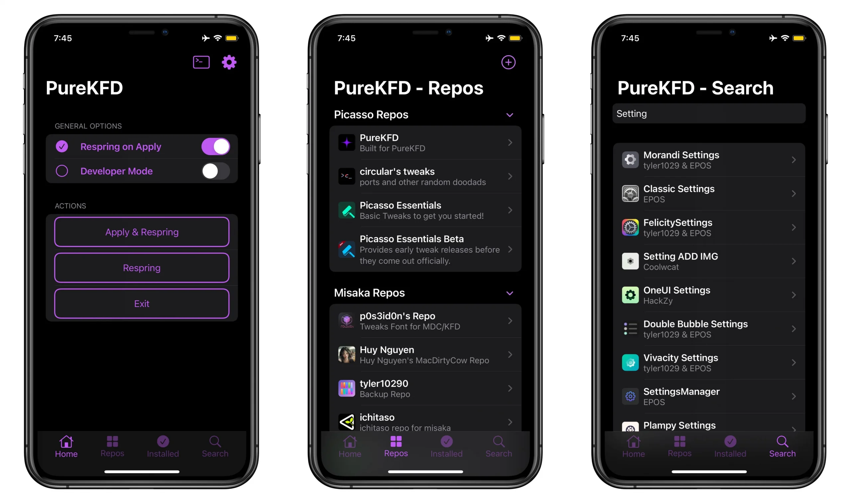This screenshot has width=851, height=504.
Task: Click the add repo plus icon on repos screen
Action: (508, 62)
